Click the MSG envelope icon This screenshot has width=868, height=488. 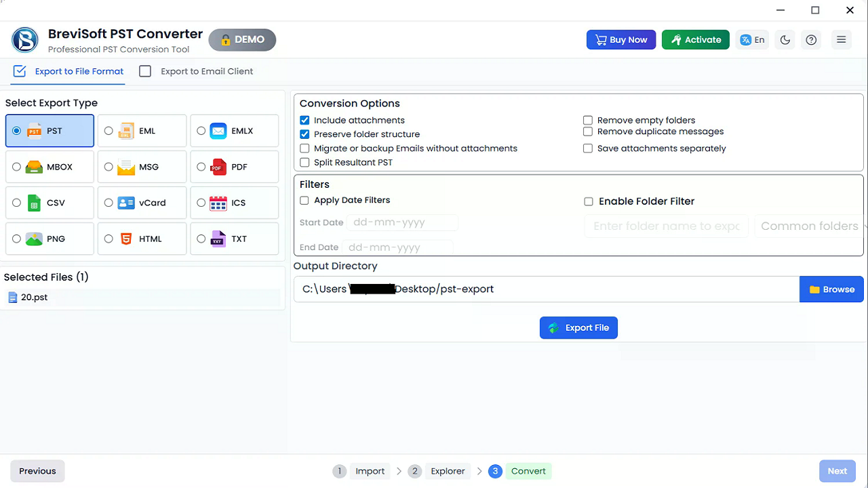126,167
